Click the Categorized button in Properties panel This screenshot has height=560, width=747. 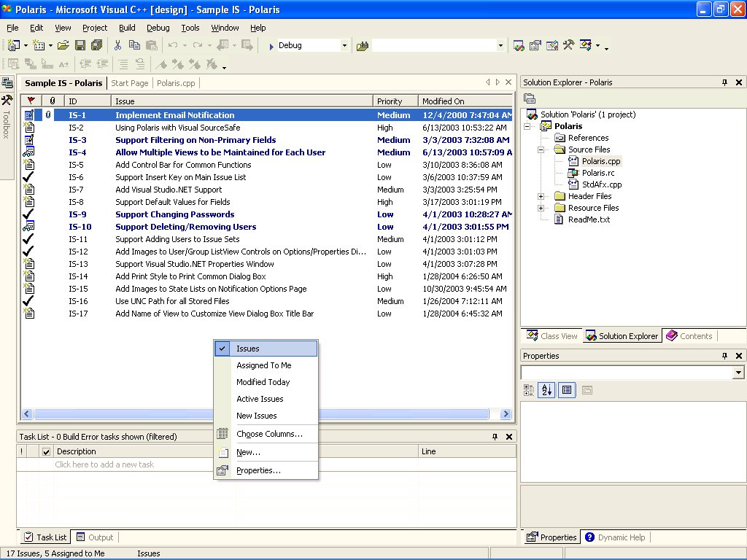(x=529, y=390)
